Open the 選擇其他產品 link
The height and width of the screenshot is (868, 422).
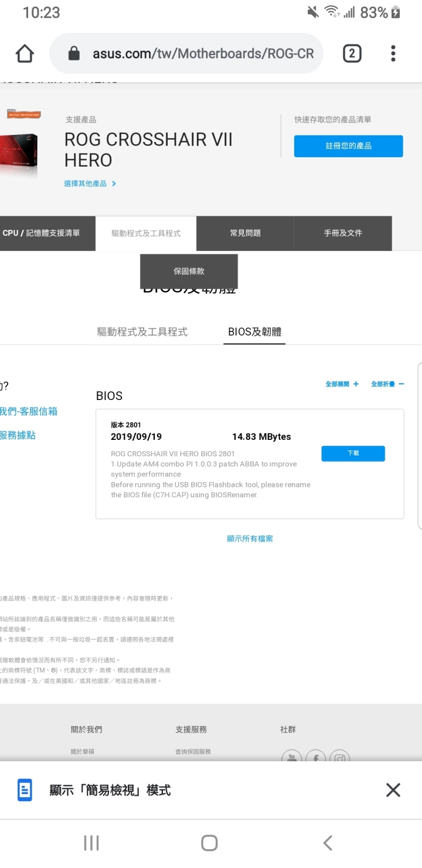pos(90,184)
